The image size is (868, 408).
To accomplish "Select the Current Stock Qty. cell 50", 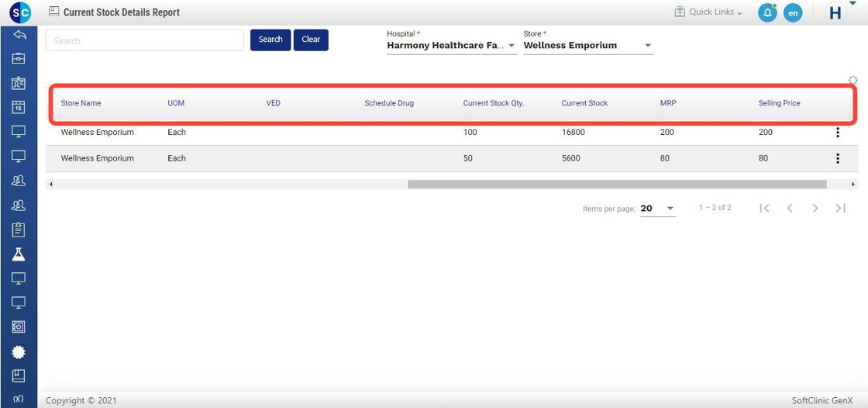I will tap(468, 158).
